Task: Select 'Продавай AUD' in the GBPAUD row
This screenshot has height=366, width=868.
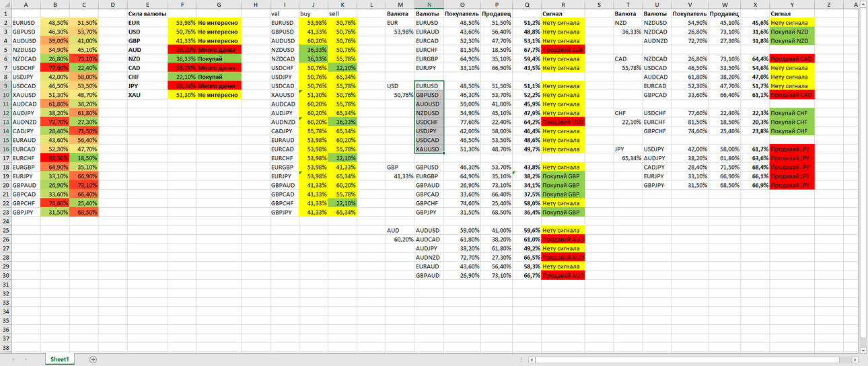Action: coord(563,276)
